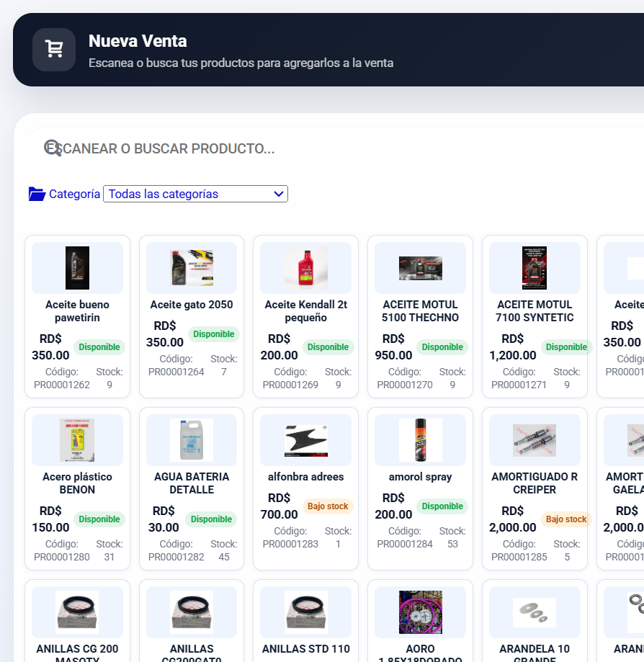Click the Acero plástico BENON name
The width and height of the screenshot is (644, 662).
77,483
